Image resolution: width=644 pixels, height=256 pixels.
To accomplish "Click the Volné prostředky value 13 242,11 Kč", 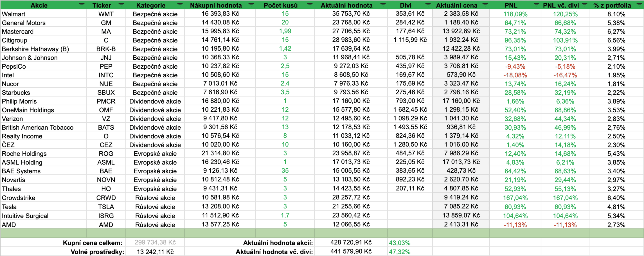I will (155, 251).
